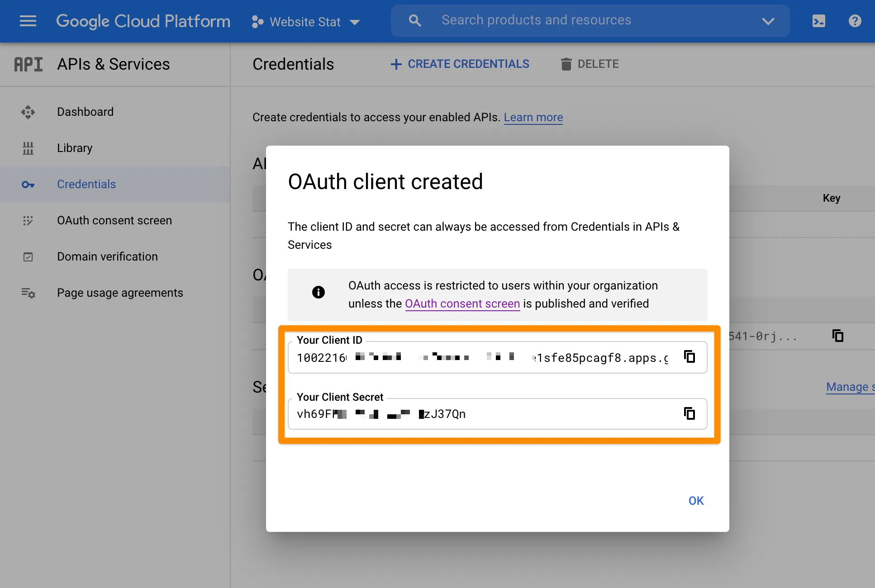
Task: Open OAuth consent screen sidebar item
Action: coord(115,220)
